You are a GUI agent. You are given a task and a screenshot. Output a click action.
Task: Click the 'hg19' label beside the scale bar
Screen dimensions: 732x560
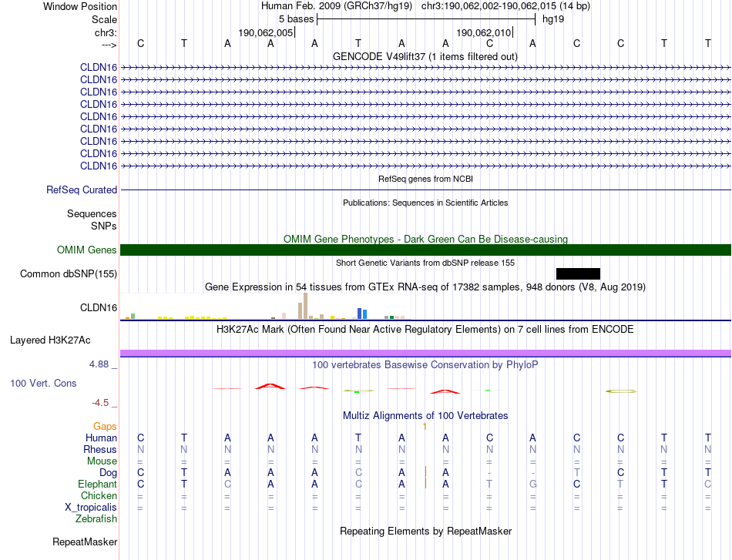(553, 19)
